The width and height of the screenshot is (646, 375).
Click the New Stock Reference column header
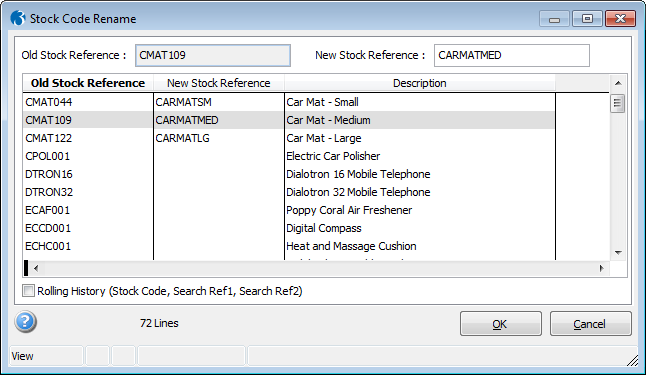(219, 83)
